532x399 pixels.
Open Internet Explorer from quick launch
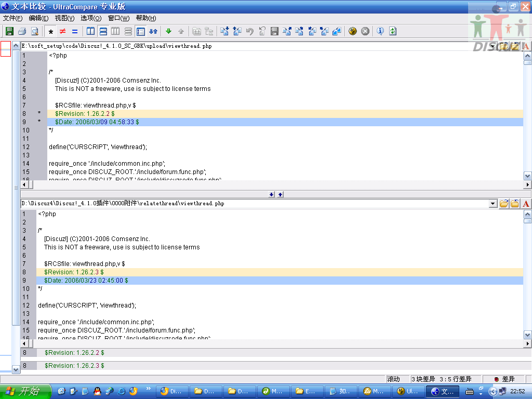tap(121, 391)
